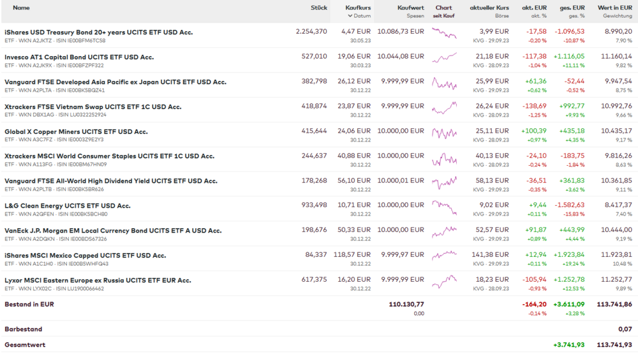Open Global X Copper Miners mini chart
Viewport: 638px width, 364px height.
(x=444, y=133)
